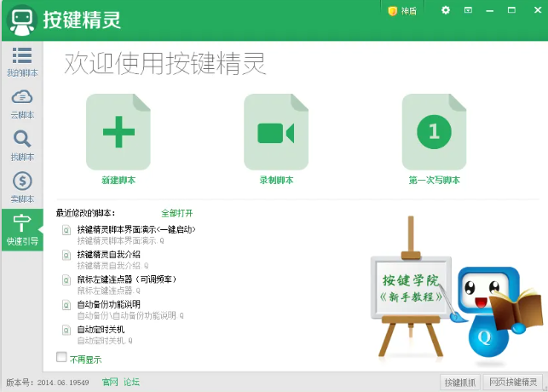Select the 快速引导 signpost tab

(x=22, y=229)
